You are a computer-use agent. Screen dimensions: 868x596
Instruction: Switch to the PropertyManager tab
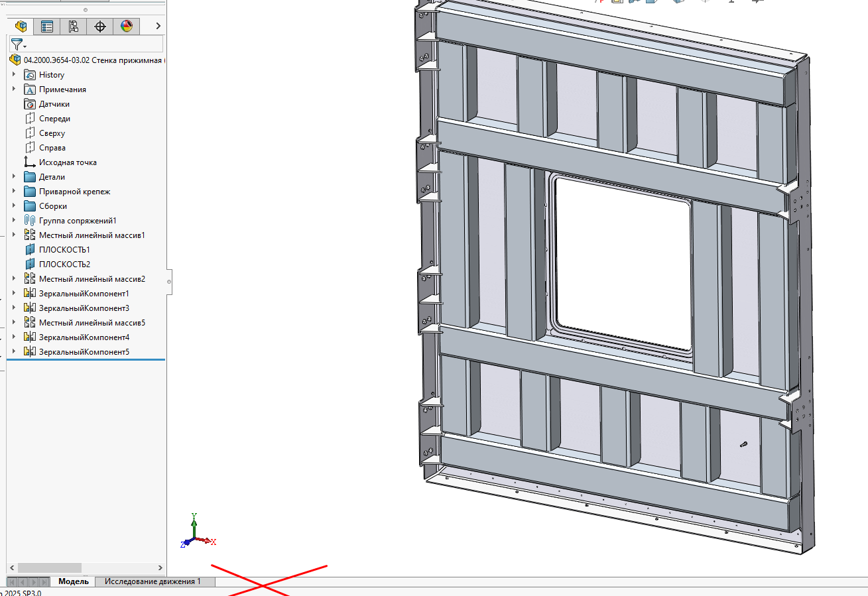[x=47, y=27]
